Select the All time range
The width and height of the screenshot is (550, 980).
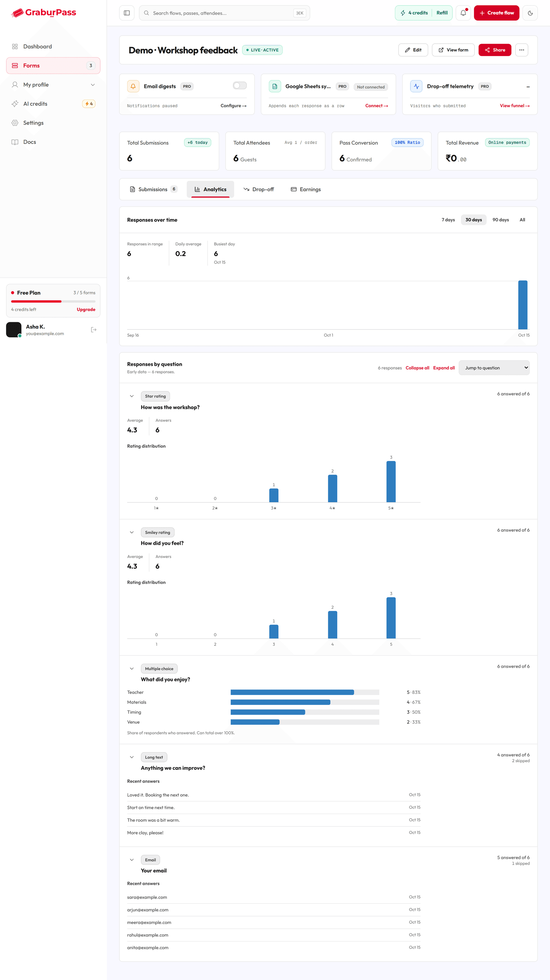(522, 220)
